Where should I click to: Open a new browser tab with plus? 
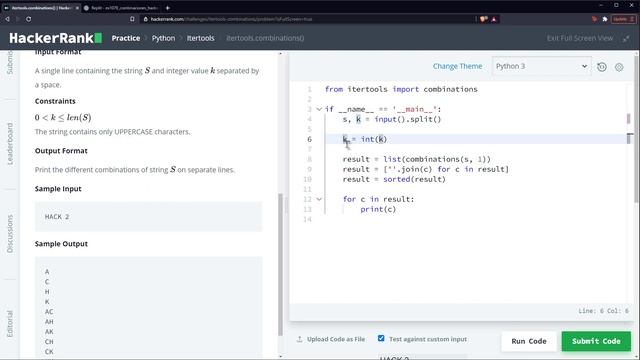pos(167,8)
